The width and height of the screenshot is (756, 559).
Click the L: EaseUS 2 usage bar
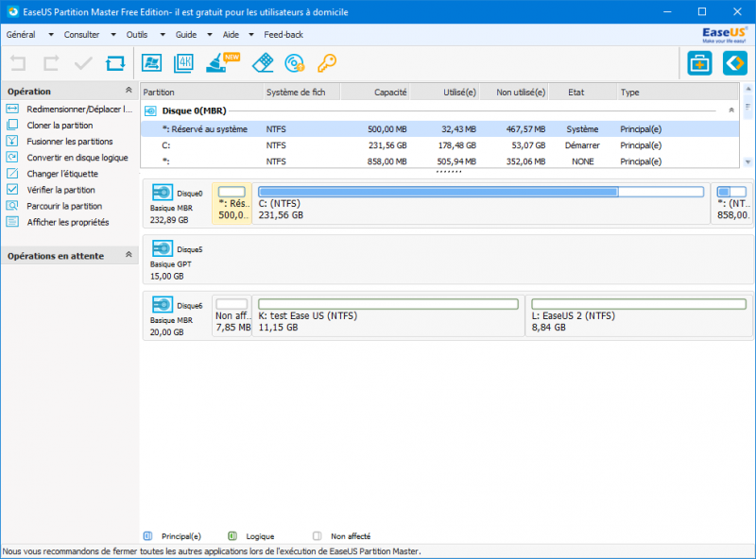point(639,304)
